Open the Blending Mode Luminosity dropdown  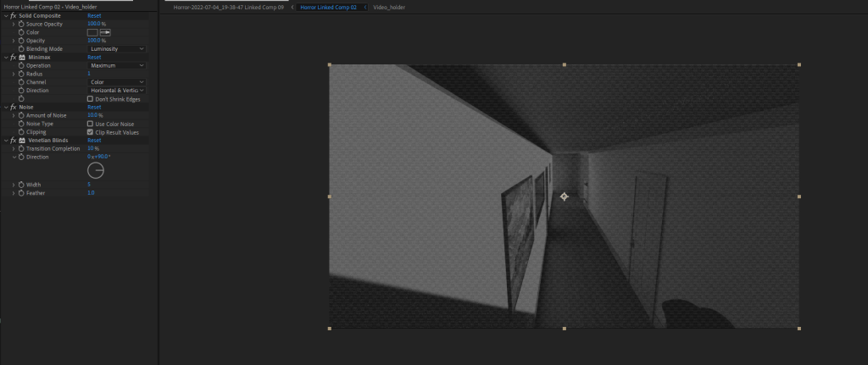(117, 49)
